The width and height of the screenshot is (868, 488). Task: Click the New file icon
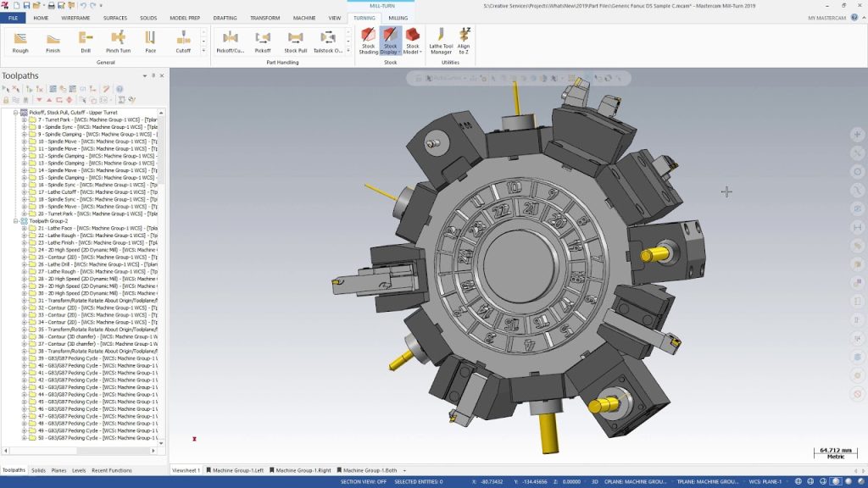coord(17,6)
